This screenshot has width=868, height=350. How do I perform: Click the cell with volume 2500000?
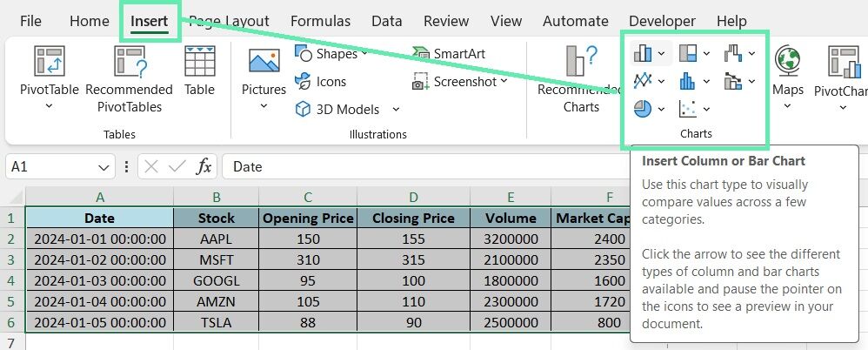pos(511,322)
